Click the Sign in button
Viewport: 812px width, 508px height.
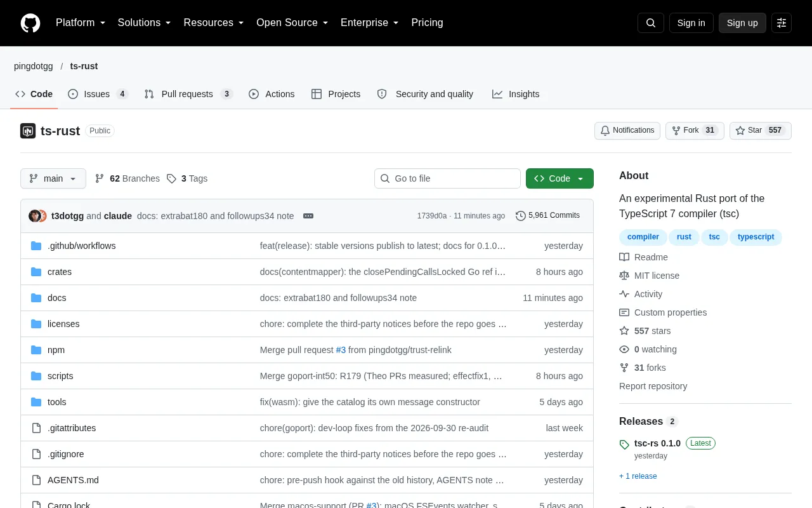pyautogui.click(x=691, y=23)
